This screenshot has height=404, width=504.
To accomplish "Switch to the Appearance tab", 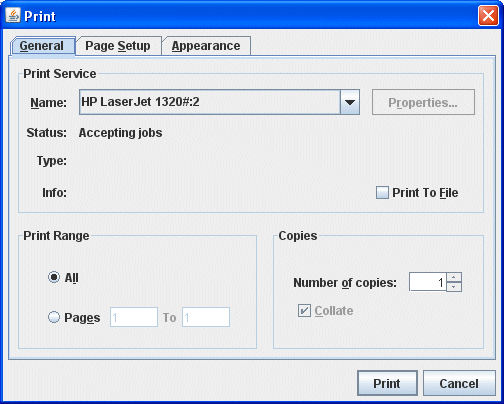I will tap(206, 46).
